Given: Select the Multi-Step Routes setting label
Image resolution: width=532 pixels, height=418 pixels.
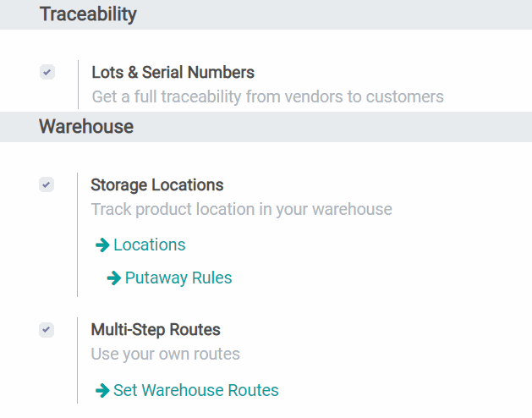Looking at the screenshot, I should pyautogui.click(x=154, y=330).
